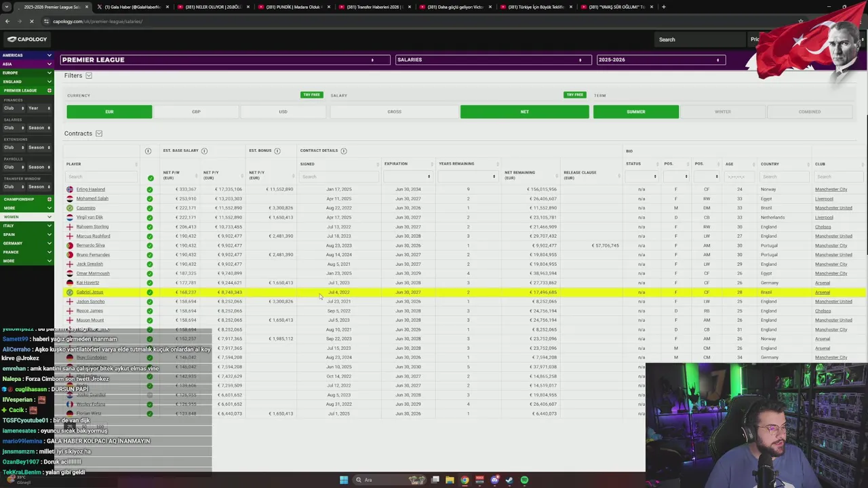Image resolution: width=868 pixels, height=488 pixels.
Task: Collapse the Contracts section checkbox
Action: pyautogui.click(x=99, y=134)
